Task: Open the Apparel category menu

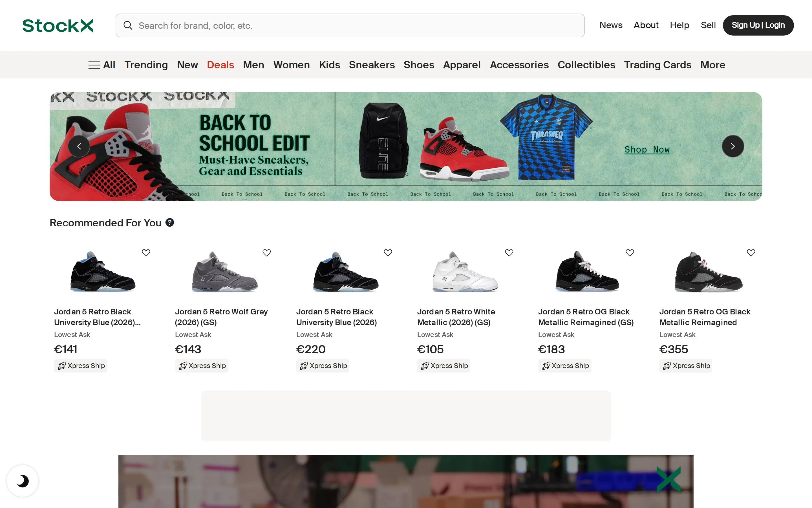Action: (462, 65)
